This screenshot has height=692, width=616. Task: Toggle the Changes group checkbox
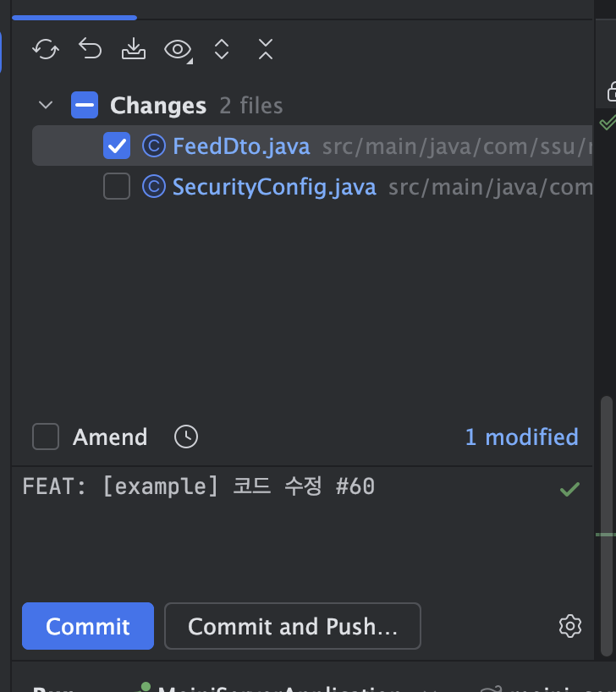tap(85, 105)
